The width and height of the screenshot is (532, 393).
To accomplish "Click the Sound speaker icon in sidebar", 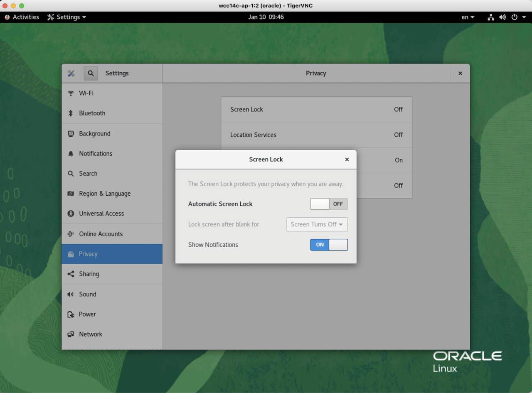I will (71, 294).
